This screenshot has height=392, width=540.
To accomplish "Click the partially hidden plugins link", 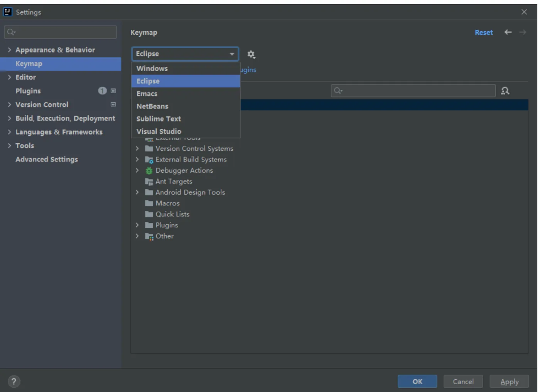I will click(x=248, y=70).
